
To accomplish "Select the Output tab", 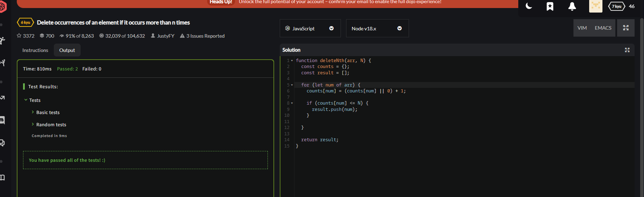I will tap(67, 50).
